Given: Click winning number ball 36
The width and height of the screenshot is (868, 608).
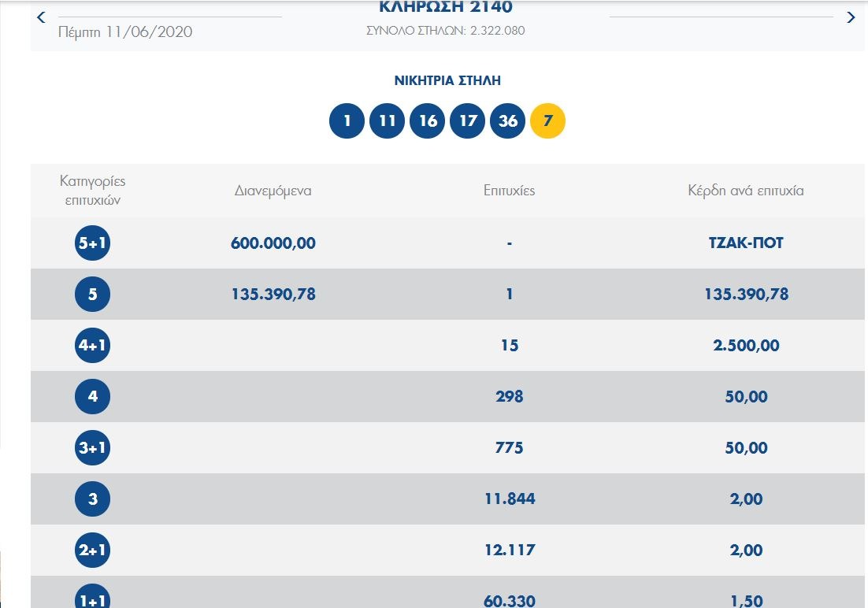Looking at the screenshot, I should point(508,121).
